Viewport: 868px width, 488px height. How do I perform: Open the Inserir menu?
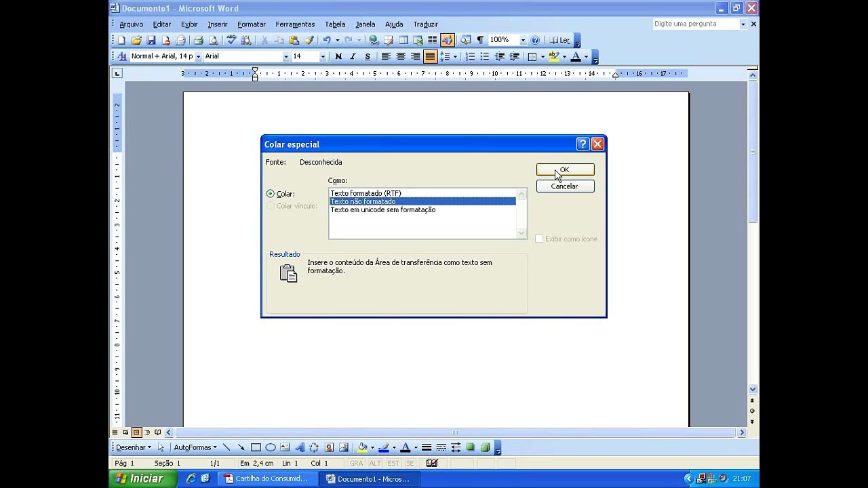[218, 24]
